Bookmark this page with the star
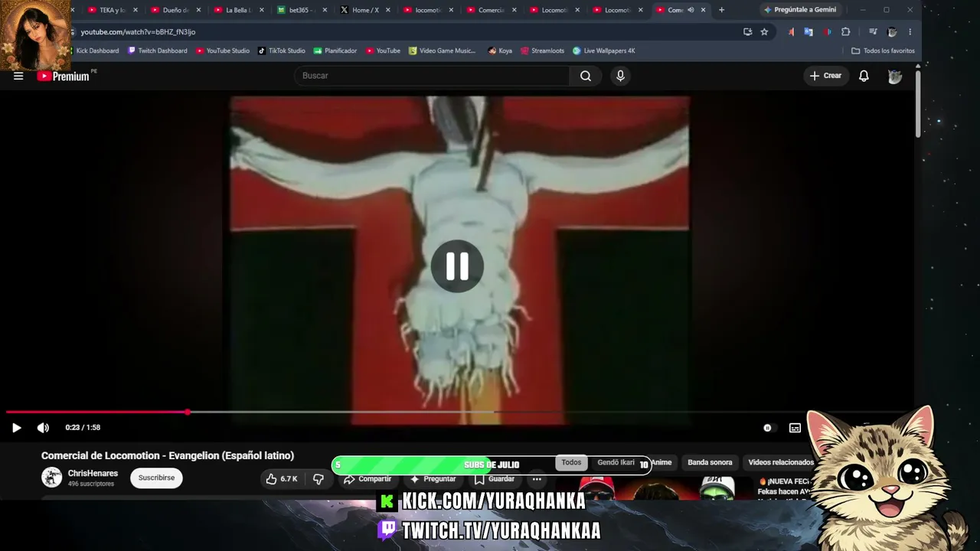The height and width of the screenshot is (551, 980). click(764, 31)
